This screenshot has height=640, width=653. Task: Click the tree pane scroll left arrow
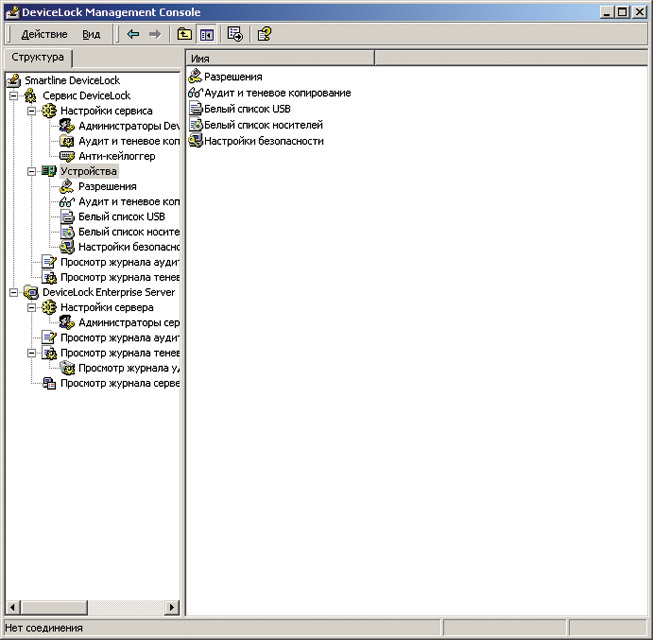tap(12, 608)
